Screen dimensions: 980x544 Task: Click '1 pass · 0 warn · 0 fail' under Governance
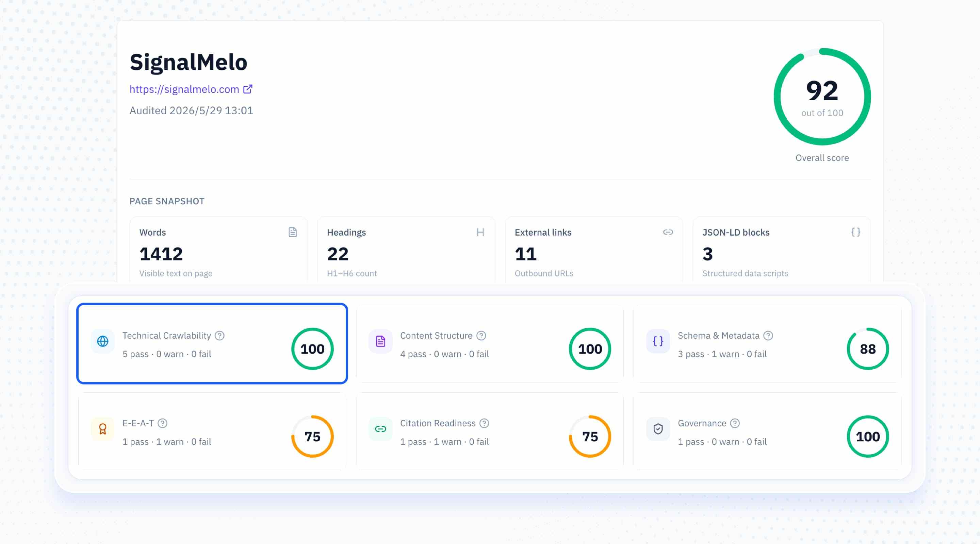point(722,442)
